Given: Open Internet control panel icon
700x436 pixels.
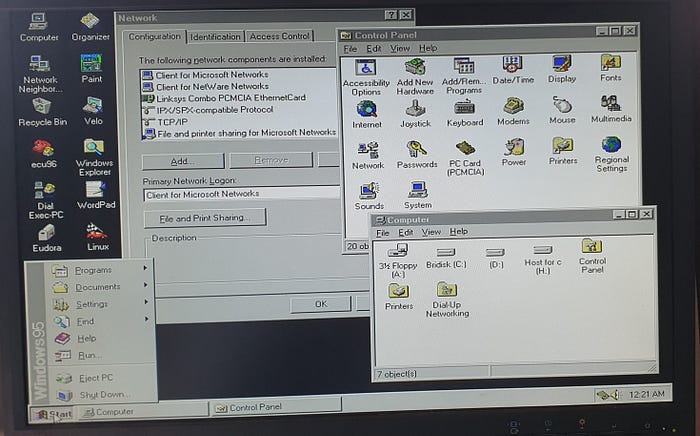Looking at the screenshot, I should pos(367,115).
